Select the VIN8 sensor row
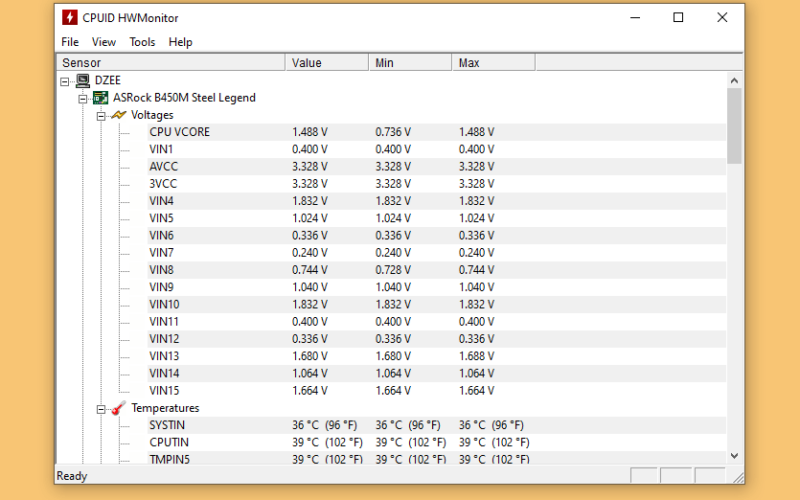Image resolution: width=800 pixels, height=500 pixels. tap(437, 269)
